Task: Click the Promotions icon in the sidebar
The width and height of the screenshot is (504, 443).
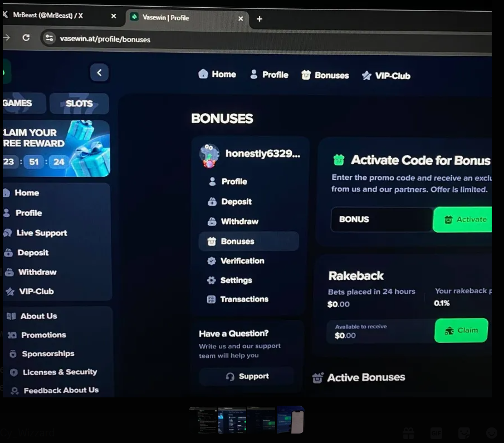Action: pos(12,335)
